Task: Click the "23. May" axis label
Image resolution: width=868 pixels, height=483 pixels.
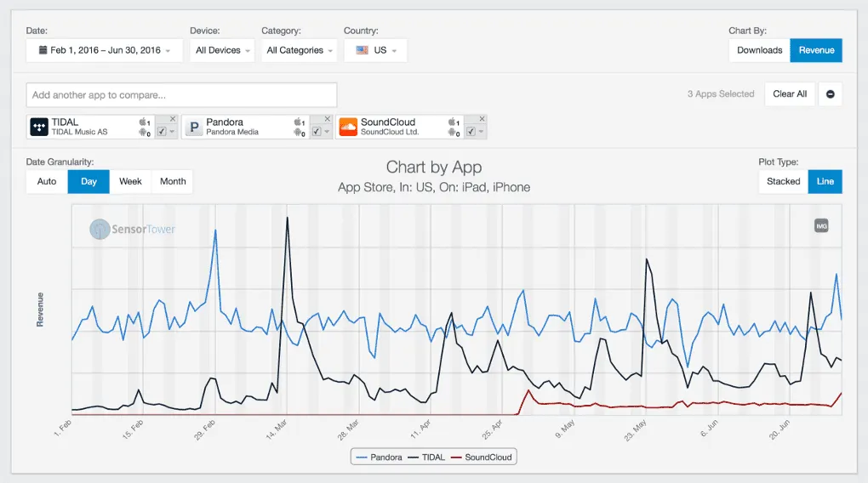Action: (x=636, y=430)
